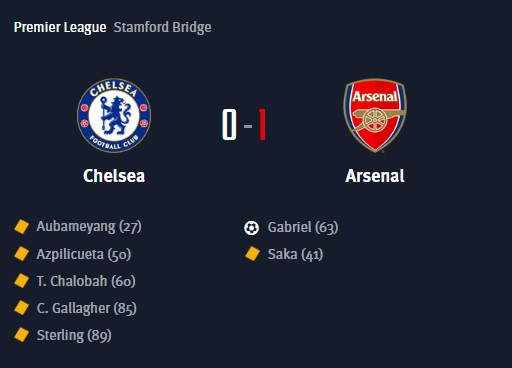This screenshot has height=368, width=512.
Task: Click the yellow card icon next to C. Gallagher
Action: click(x=22, y=308)
